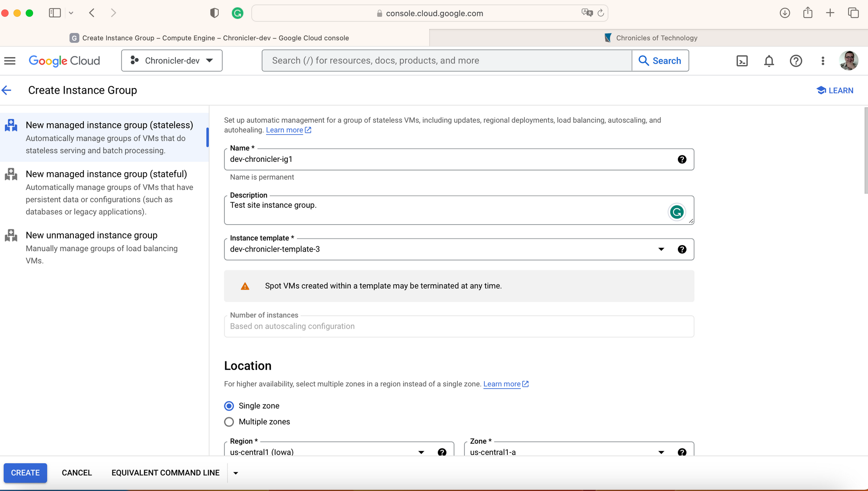
Task: Click help icon for Instance template
Action: pyautogui.click(x=682, y=249)
